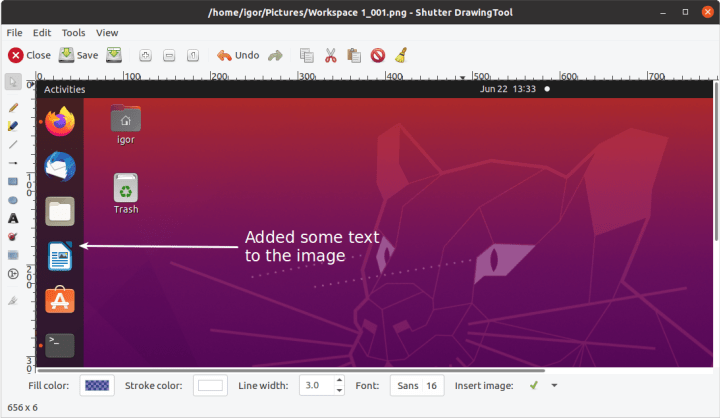Select the Rectangle tool
This screenshot has width=720, height=418.
[13, 181]
